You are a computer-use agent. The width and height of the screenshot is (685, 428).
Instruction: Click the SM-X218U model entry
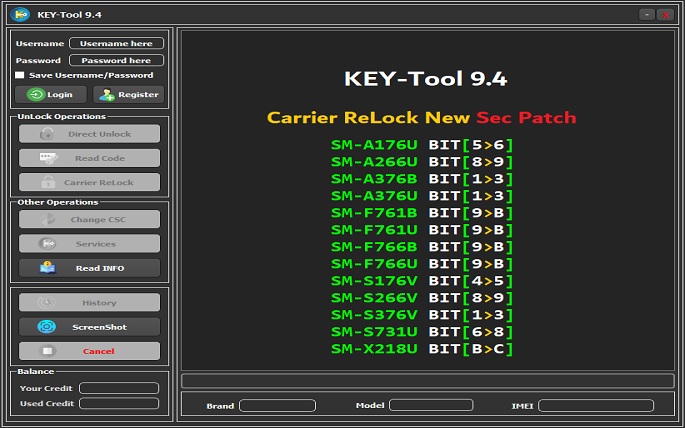[x=374, y=349]
